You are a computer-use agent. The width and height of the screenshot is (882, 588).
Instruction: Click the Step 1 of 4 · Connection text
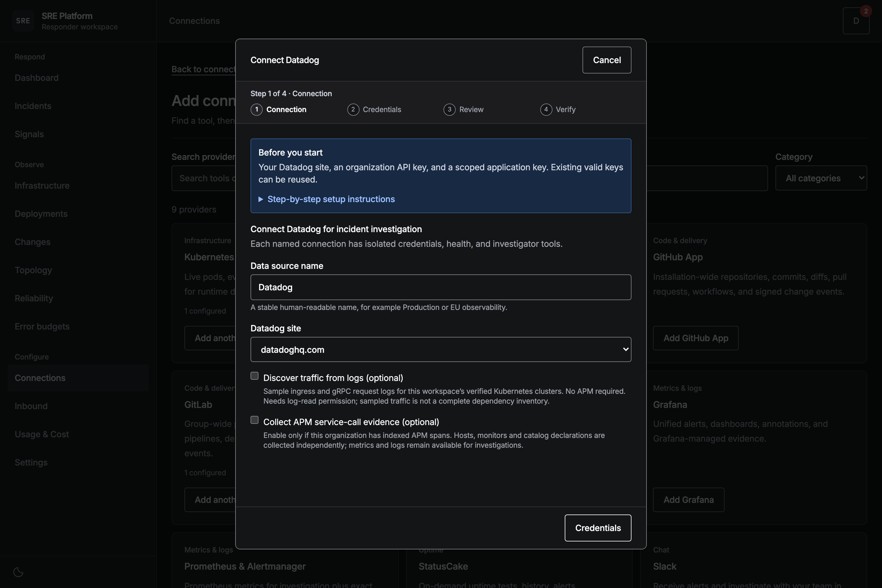tap(291, 94)
